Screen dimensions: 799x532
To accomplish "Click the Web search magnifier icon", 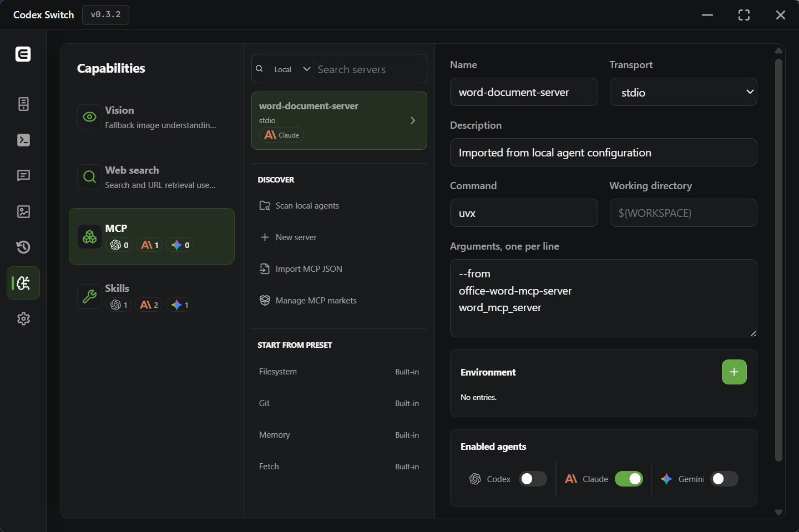I will tap(89, 177).
